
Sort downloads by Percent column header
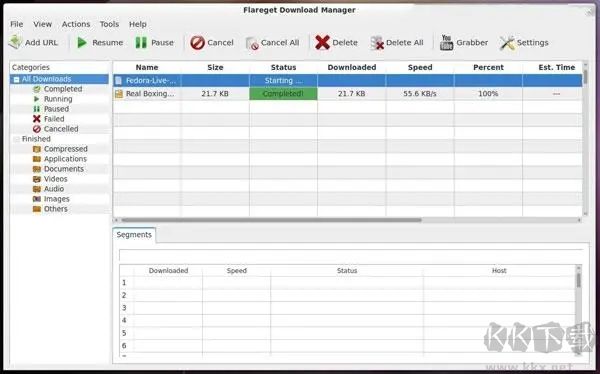click(x=488, y=67)
